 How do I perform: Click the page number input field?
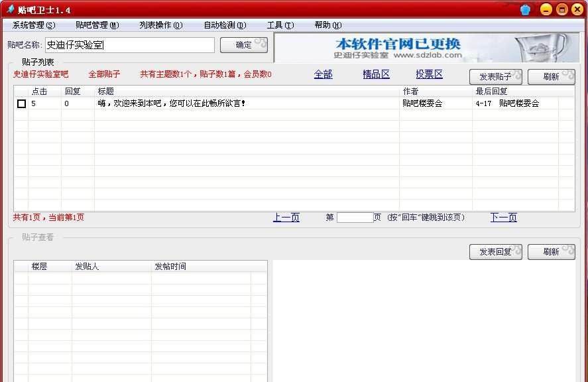pyautogui.click(x=355, y=217)
